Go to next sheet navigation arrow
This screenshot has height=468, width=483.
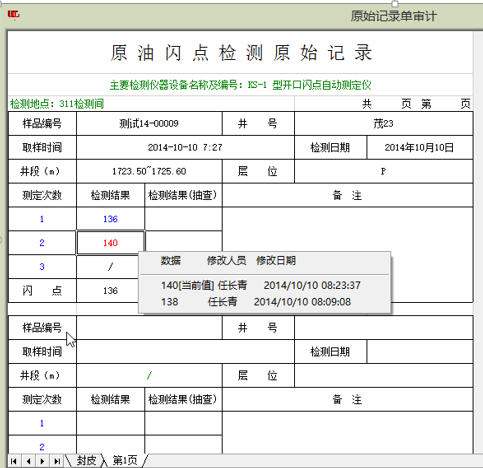pyautogui.click(x=42, y=461)
